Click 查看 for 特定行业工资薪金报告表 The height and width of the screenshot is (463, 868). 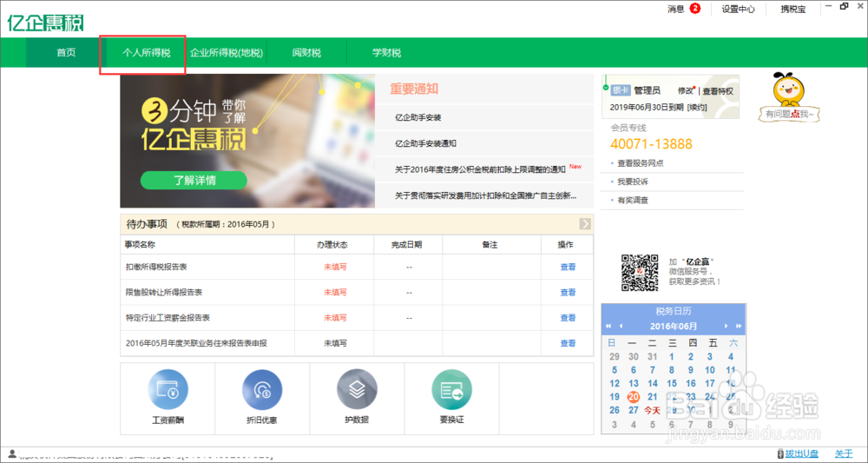click(568, 318)
